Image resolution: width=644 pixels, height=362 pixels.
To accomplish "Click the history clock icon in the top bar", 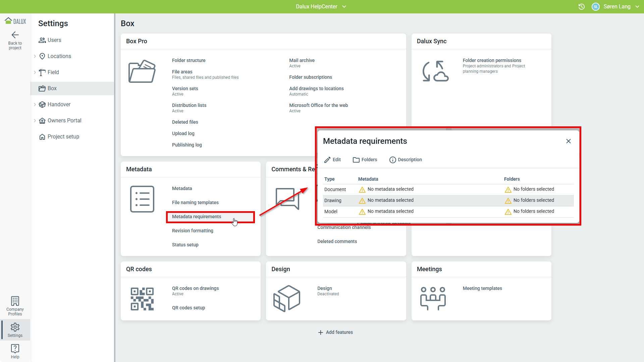I will point(582,7).
